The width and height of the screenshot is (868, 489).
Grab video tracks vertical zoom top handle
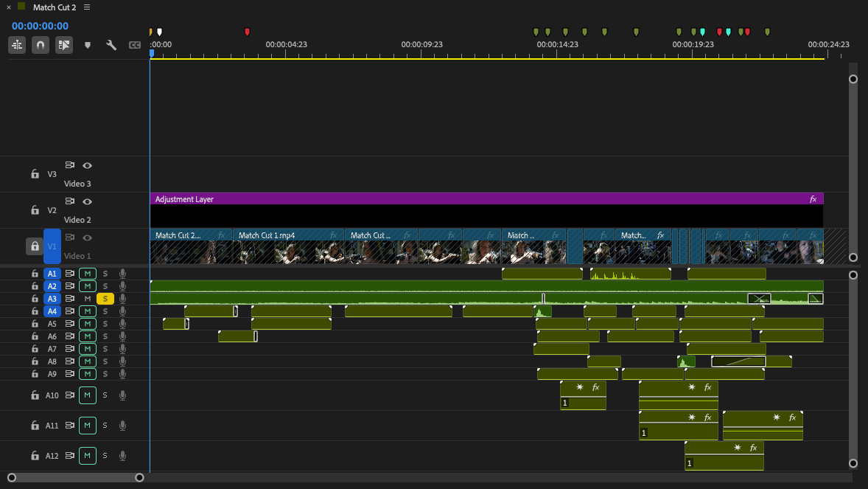pos(853,79)
